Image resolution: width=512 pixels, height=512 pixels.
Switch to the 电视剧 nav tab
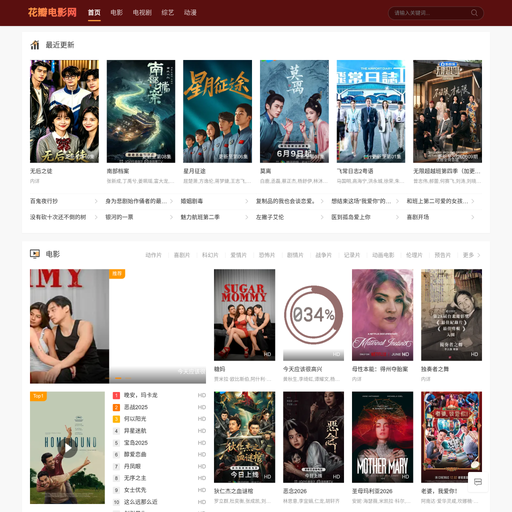[142, 13]
